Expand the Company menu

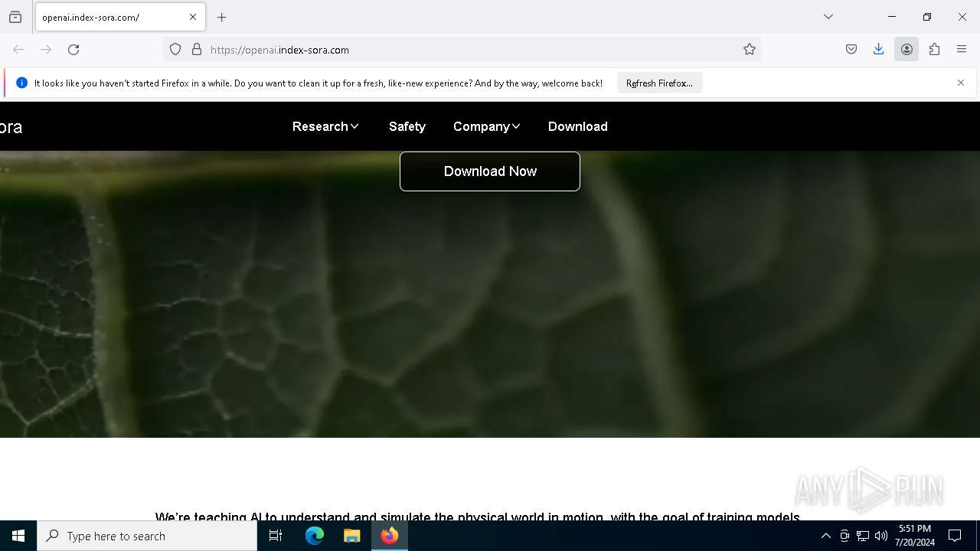click(487, 126)
